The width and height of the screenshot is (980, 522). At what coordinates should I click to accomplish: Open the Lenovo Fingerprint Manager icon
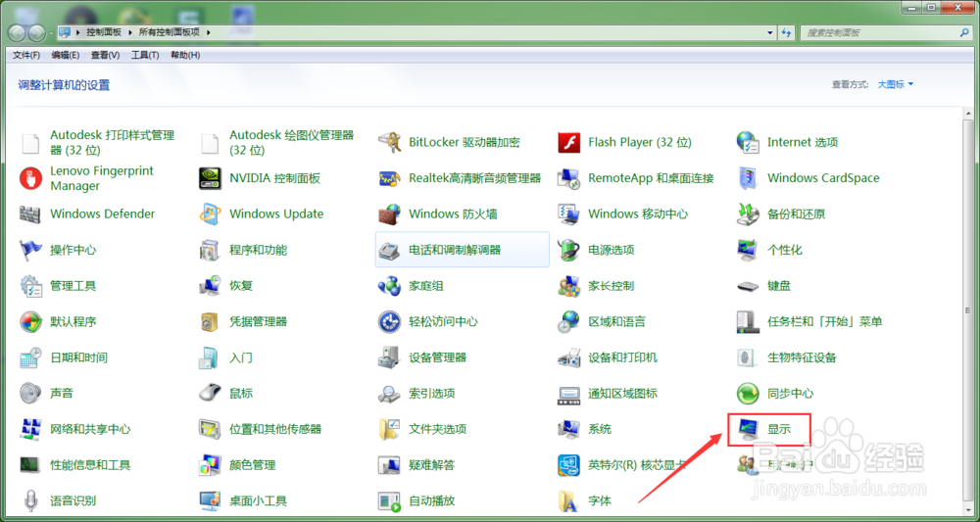[x=30, y=178]
